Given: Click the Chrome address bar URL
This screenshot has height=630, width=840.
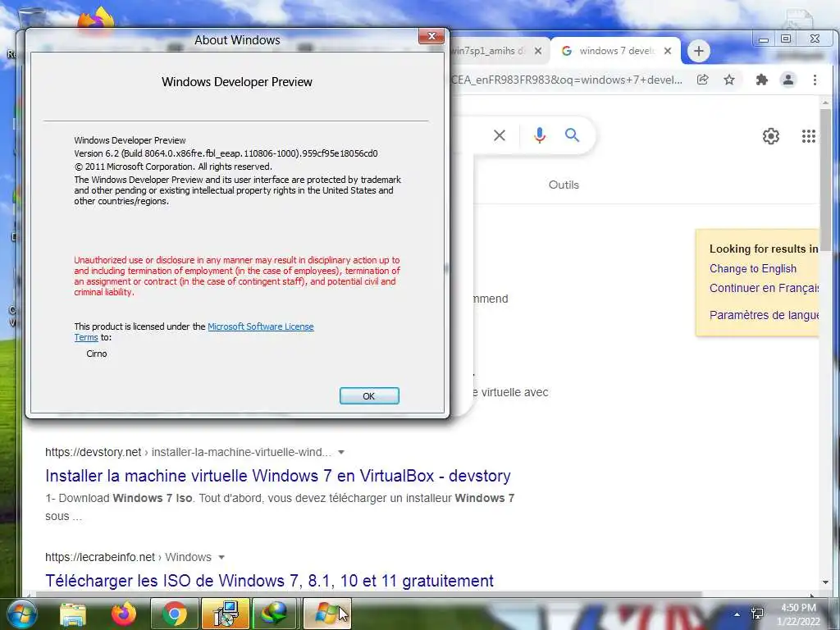Looking at the screenshot, I should tap(567, 80).
